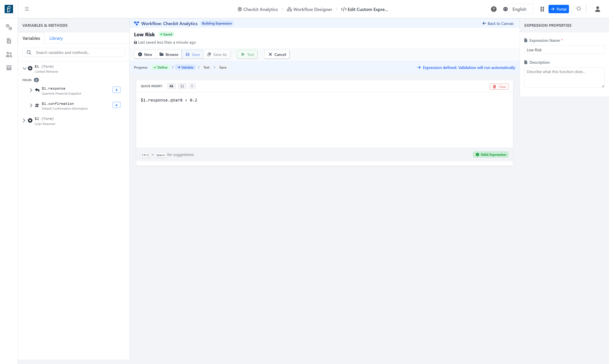Go to Workflow Designer breadcrumb
The width and height of the screenshot is (609, 364).
pos(309,9)
